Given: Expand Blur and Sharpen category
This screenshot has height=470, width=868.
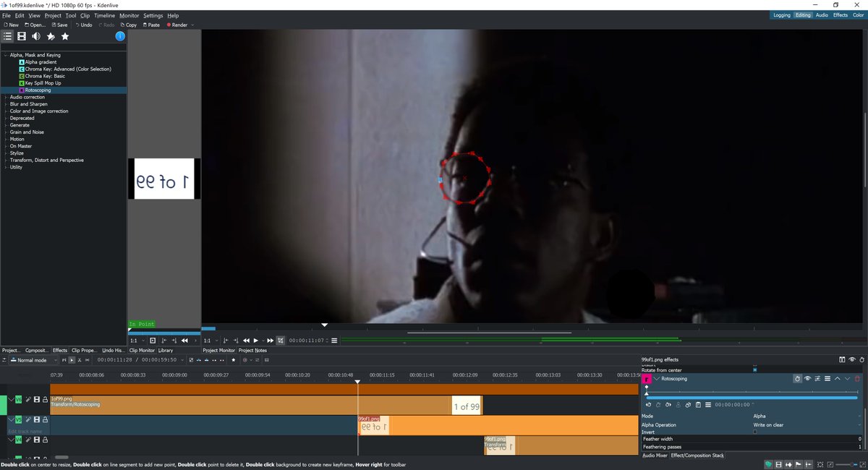Looking at the screenshot, I should tap(5, 104).
